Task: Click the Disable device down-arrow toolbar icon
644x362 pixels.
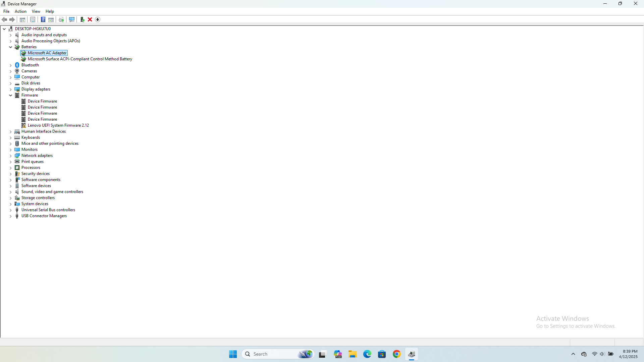Action: pos(98,19)
